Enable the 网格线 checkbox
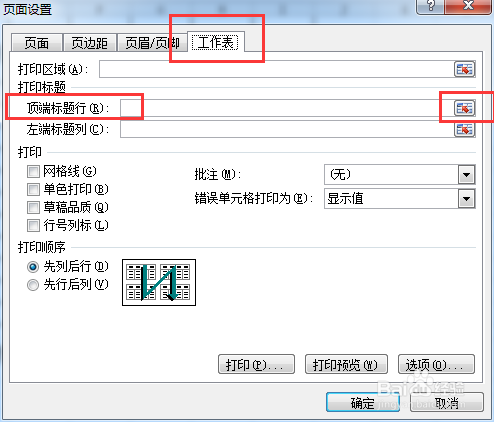Viewport: 494px width, 422px height. point(33,172)
